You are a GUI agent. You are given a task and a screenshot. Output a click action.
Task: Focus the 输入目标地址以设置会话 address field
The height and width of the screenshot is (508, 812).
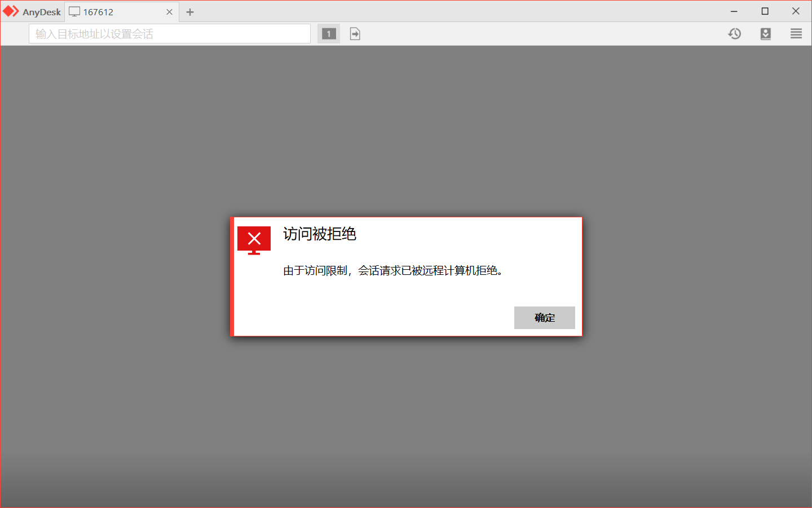[170, 34]
